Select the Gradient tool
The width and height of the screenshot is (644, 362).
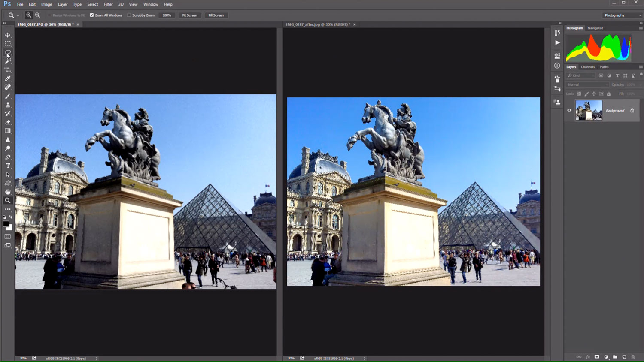pos(8,131)
